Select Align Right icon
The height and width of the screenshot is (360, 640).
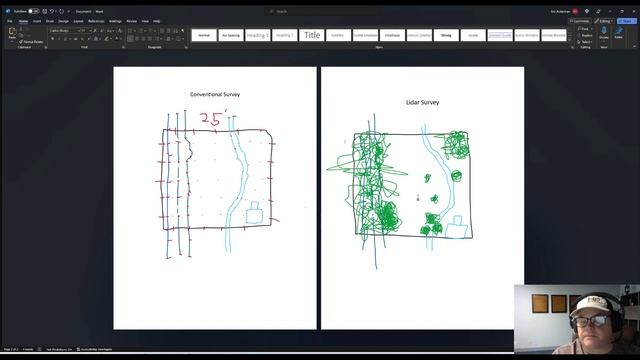point(143,39)
